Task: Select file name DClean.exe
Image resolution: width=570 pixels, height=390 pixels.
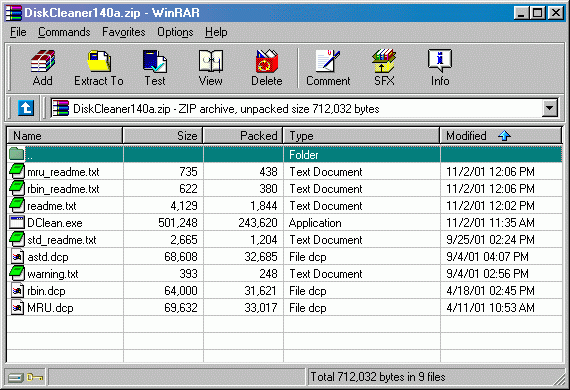Action: [x=55, y=223]
